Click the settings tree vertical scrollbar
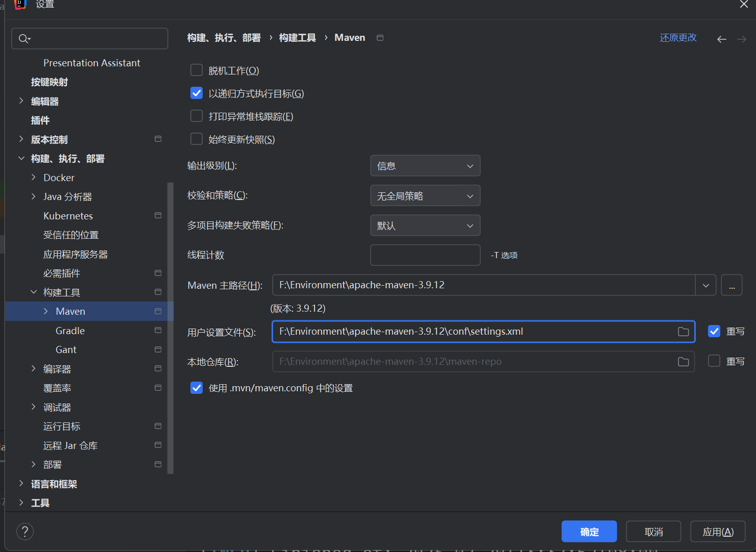This screenshot has width=756, height=552. click(170, 328)
